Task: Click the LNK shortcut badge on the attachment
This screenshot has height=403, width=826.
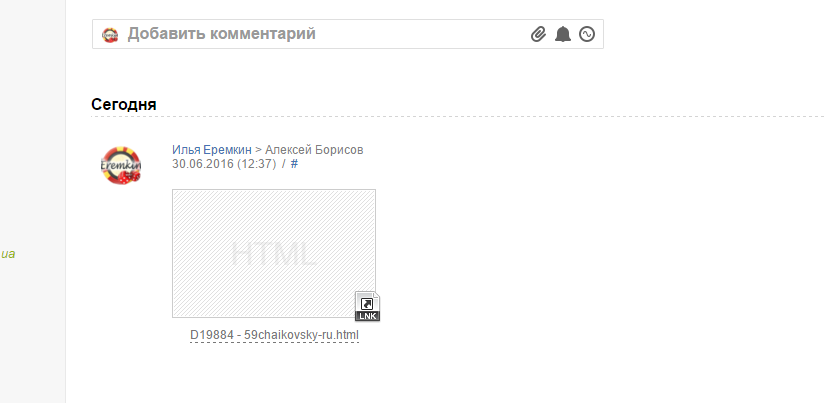Action: (x=367, y=306)
